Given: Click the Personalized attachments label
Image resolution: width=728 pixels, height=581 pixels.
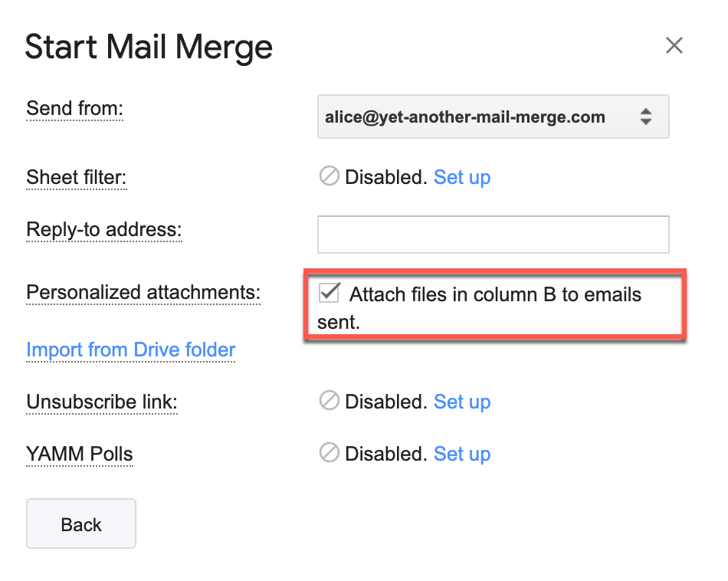Looking at the screenshot, I should point(143,292).
